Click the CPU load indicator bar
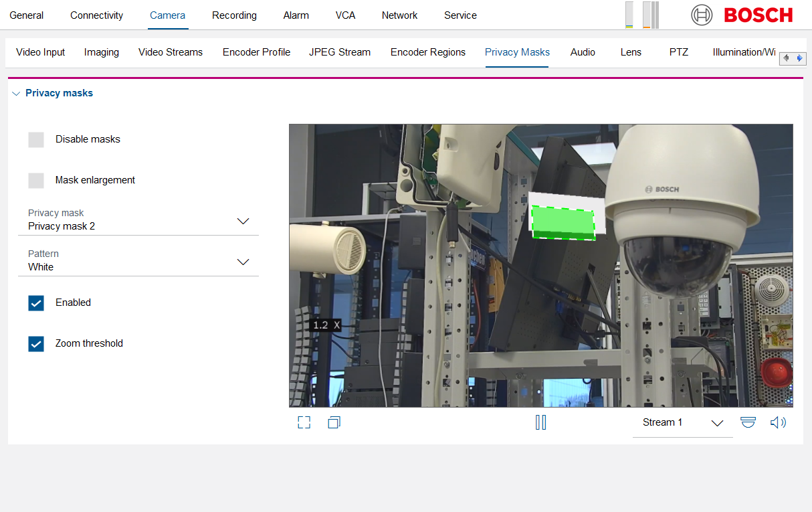The height and width of the screenshot is (512, 812). (x=629, y=15)
